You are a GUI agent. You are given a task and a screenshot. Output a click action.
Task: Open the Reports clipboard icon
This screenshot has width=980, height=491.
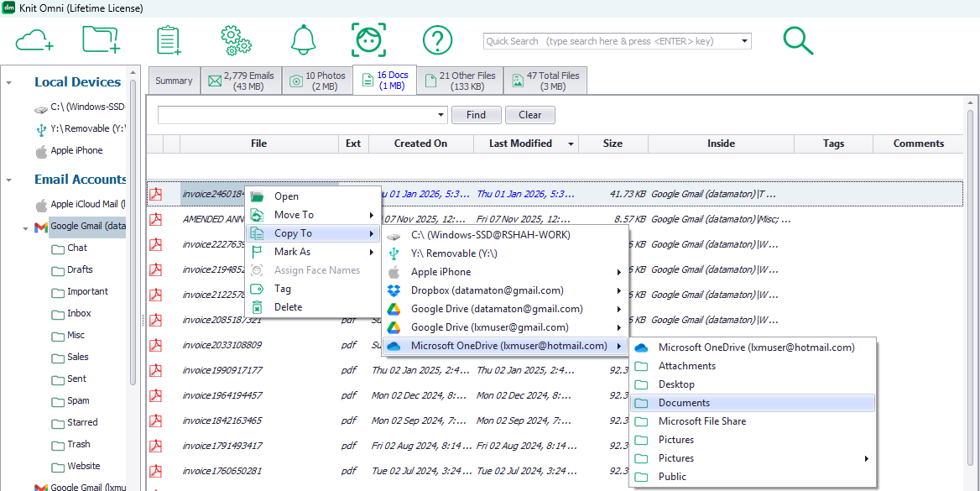[168, 39]
